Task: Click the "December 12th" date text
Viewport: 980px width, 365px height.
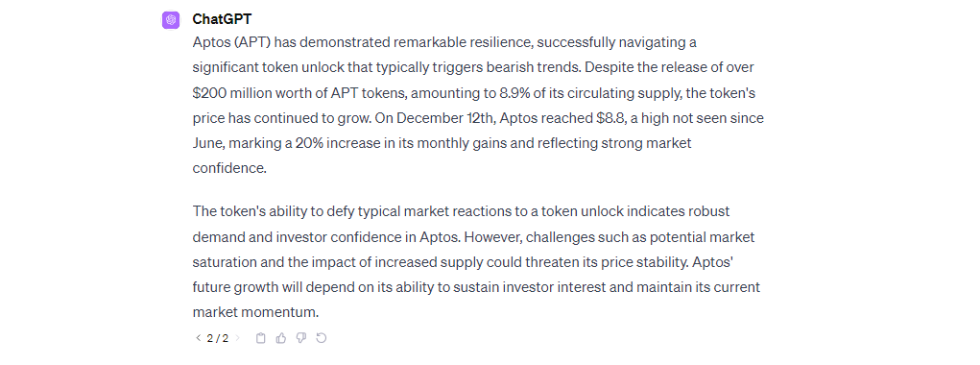Action: (438, 118)
